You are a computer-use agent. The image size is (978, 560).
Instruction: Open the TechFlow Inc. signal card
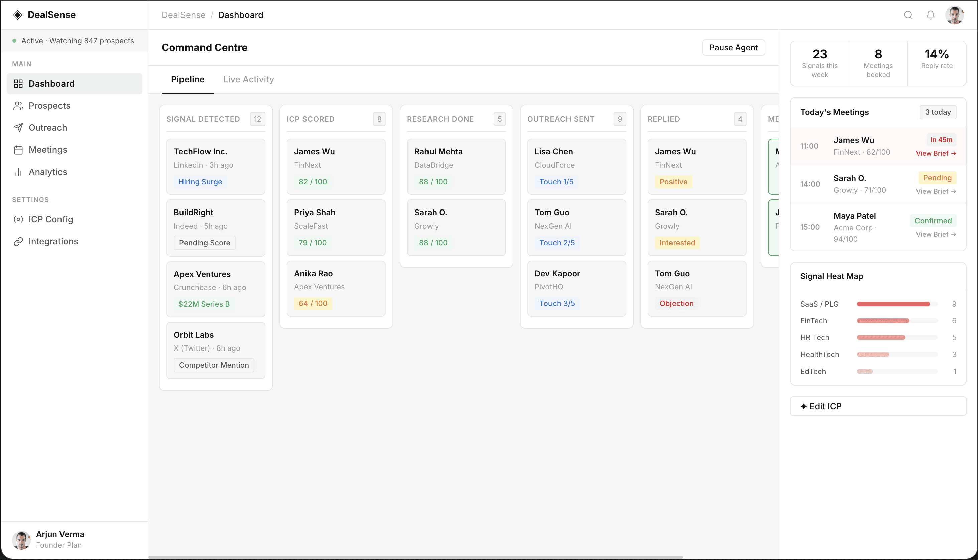click(x=216, y=166)
